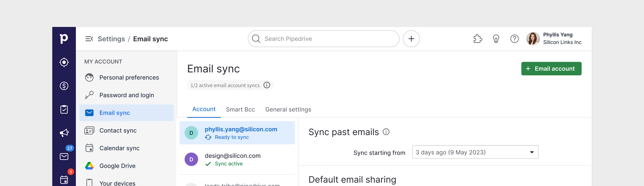Click the Campaigns megaphone icon
The height and width of the screenshot is (186, 644).
click(64, 132)
